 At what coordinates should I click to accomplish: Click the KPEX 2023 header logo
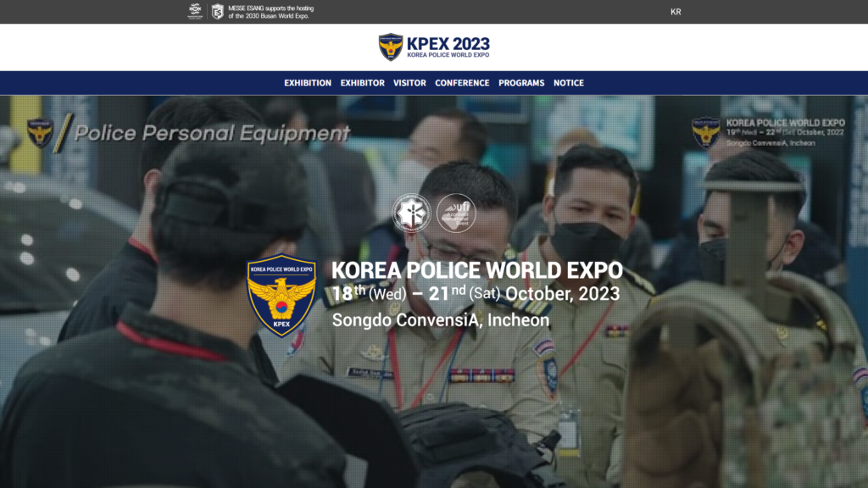(x=434, y=47)
